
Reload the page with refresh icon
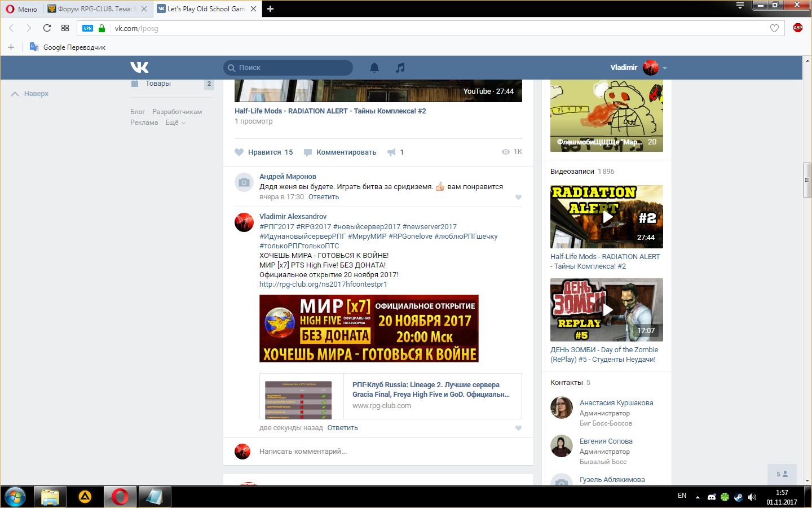[47, 28]
